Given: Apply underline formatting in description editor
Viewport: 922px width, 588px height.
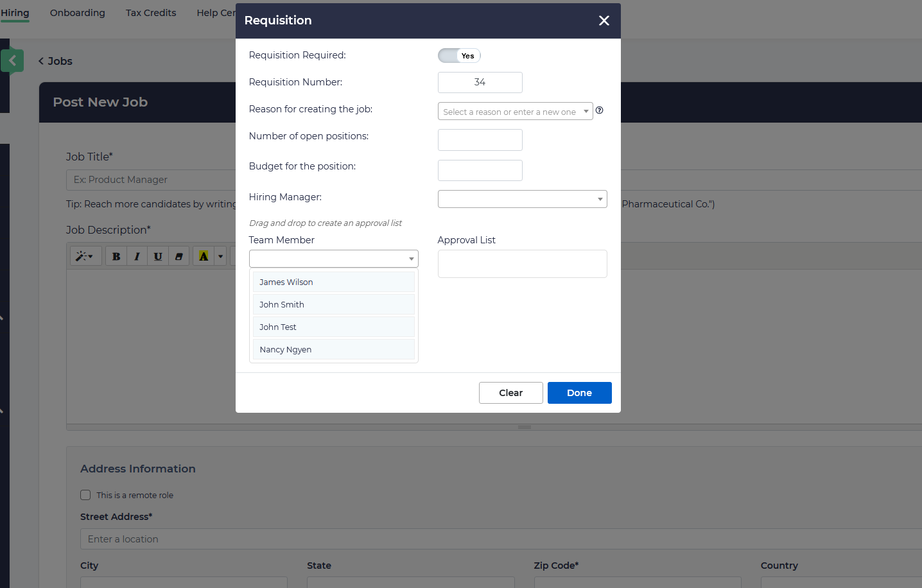Looking at the screenshot, I should coord(158,257).
